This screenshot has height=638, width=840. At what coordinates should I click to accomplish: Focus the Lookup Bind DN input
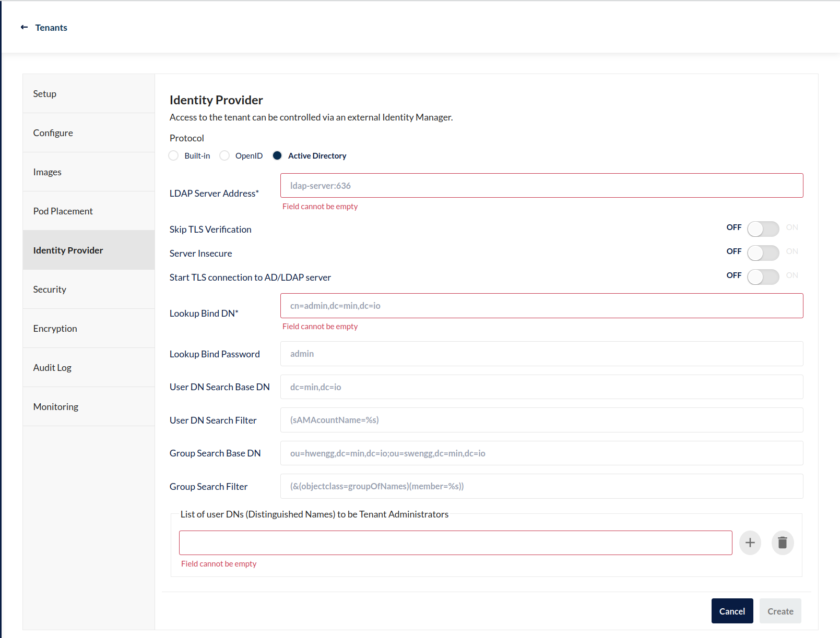pyautogui.click(x=541, y=306)
